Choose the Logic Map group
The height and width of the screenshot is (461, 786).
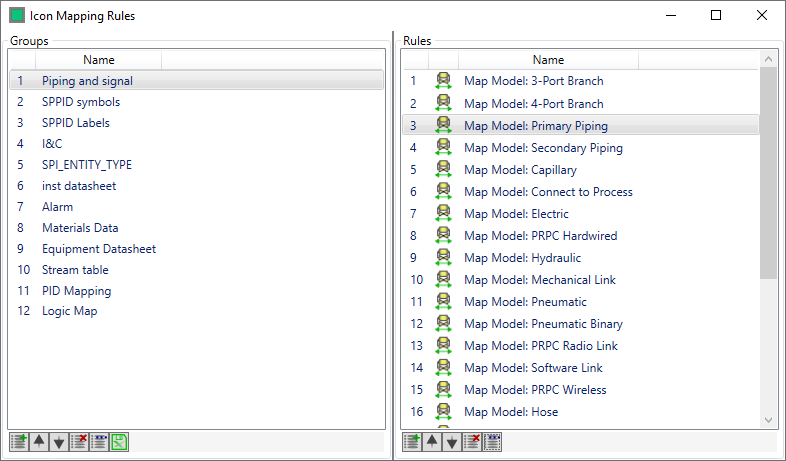click(70, 311)
